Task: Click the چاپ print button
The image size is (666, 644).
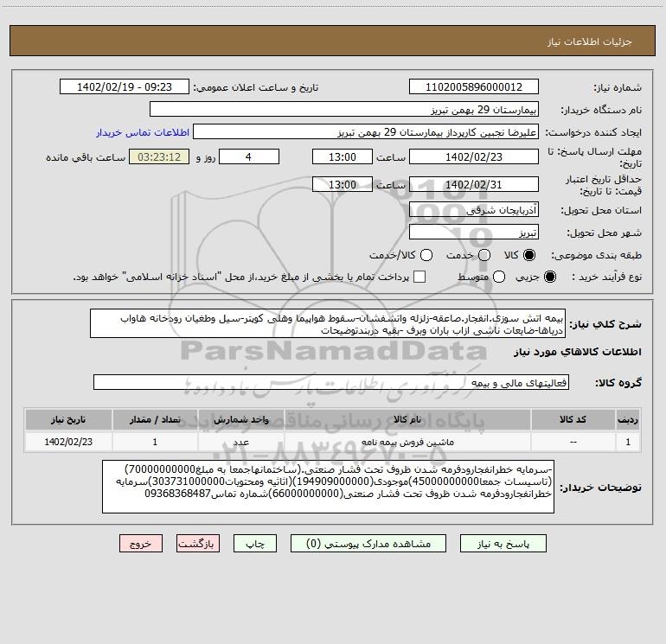Action: pyautogui.click(x=255, y=544)
